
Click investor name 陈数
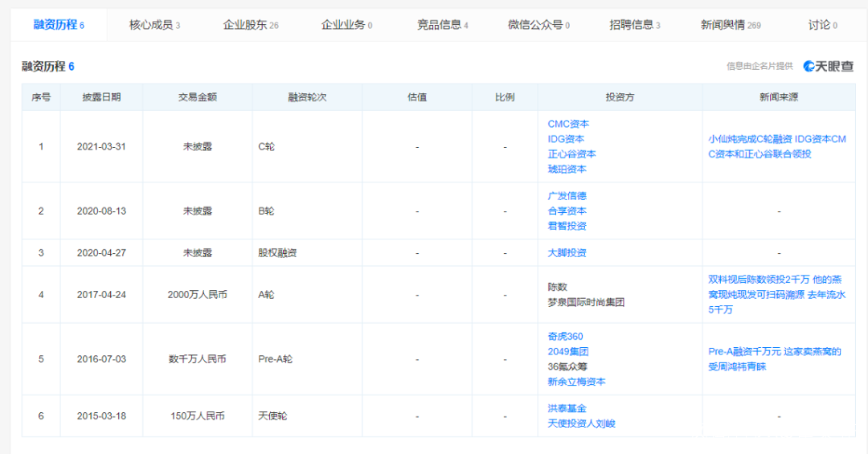tap(558, 288)
